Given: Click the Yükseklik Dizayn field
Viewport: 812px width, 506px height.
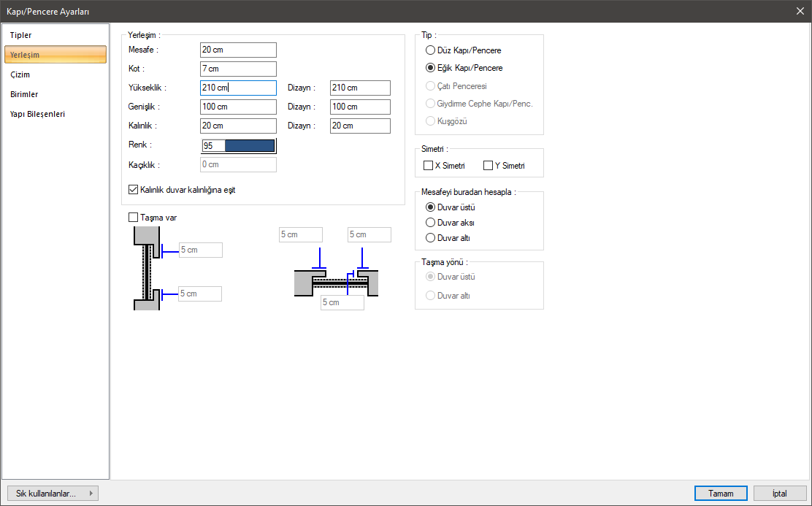Looking at the screenshot, I should click(359, 88).
